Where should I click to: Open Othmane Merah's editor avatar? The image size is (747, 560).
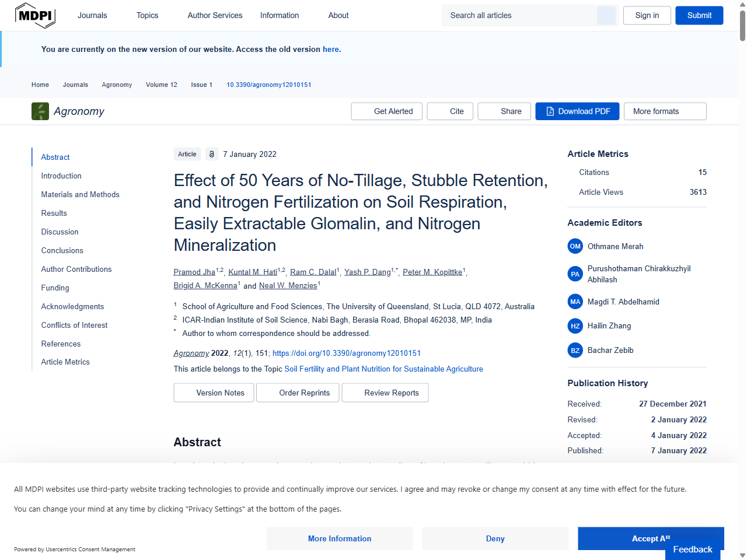tap(575, 246)
